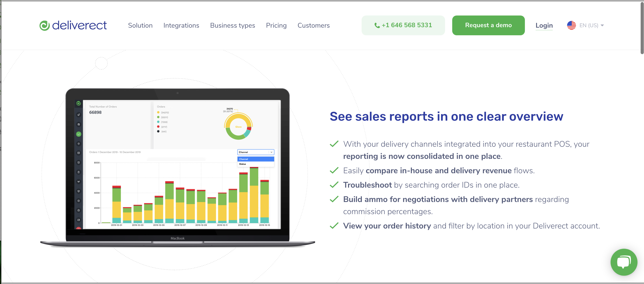Image resolution: width=644 pixels, height=284 pixels.
Task: Click the heading See sales reports in one clear overview
Action: [x=446, y=116]
